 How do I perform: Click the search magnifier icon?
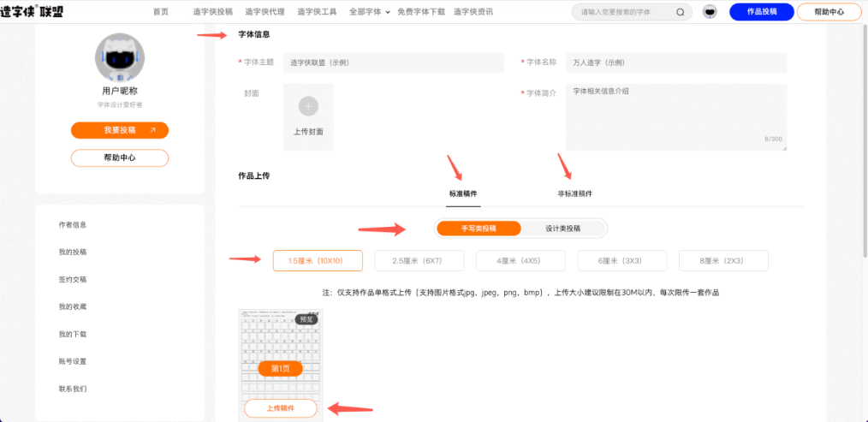681,12
